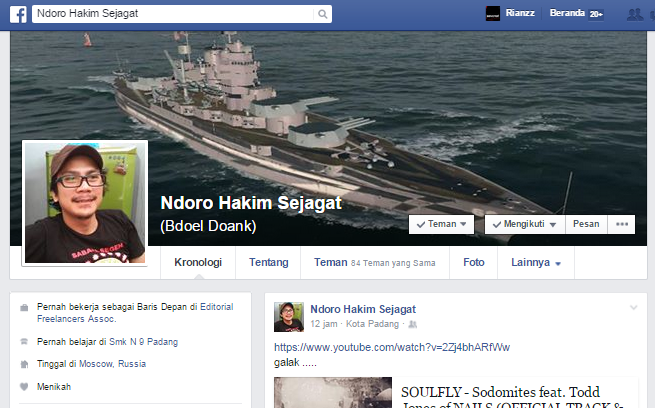Screen dimensions: 655x408
Task: Open the Smk N 9 Padang link
Action: tap(143, 342)
